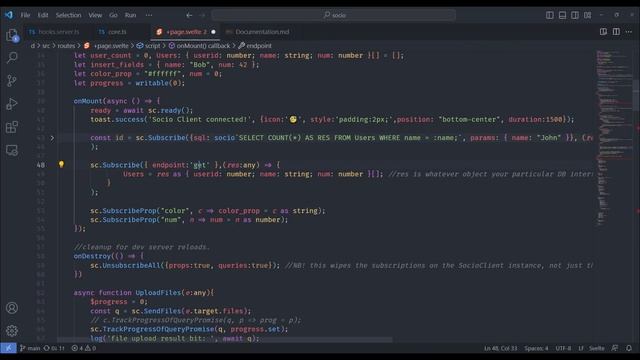Image resolution: width=640 pixels, height=360 pixels.
Task: Click the UploadFiles function name
Action: pos(158,293)
